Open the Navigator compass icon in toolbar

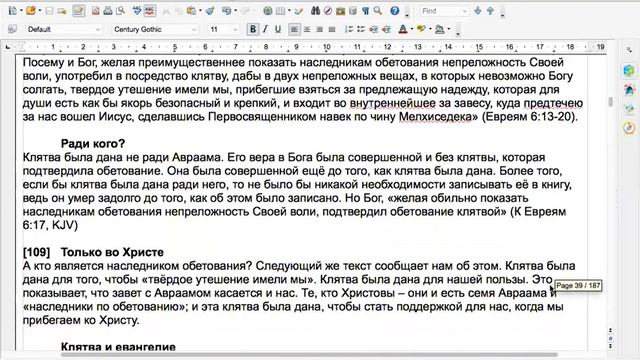pyautogui.click(x=328, y=11)
